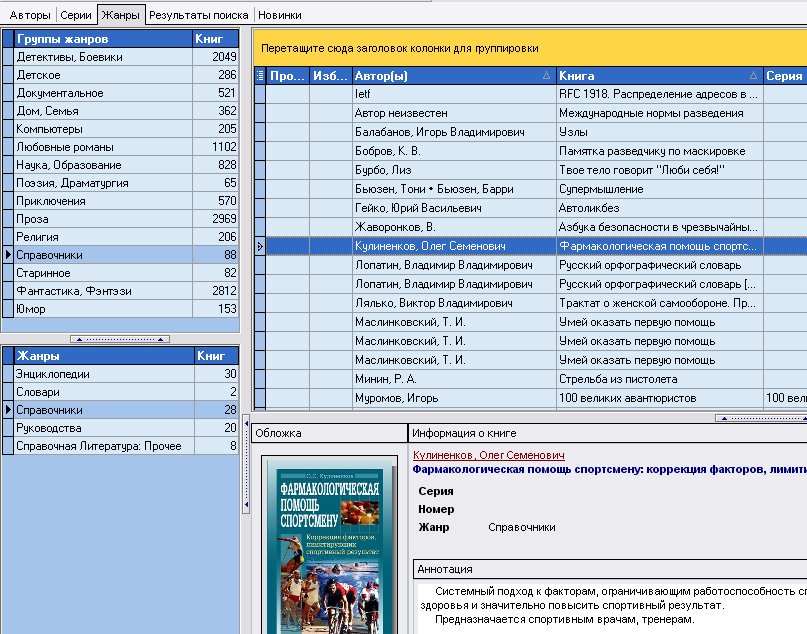Collapse the vertical splitter beside cover
Image resolution: width=807 pixels, height=634 pixels.
[x=246, y=463]
